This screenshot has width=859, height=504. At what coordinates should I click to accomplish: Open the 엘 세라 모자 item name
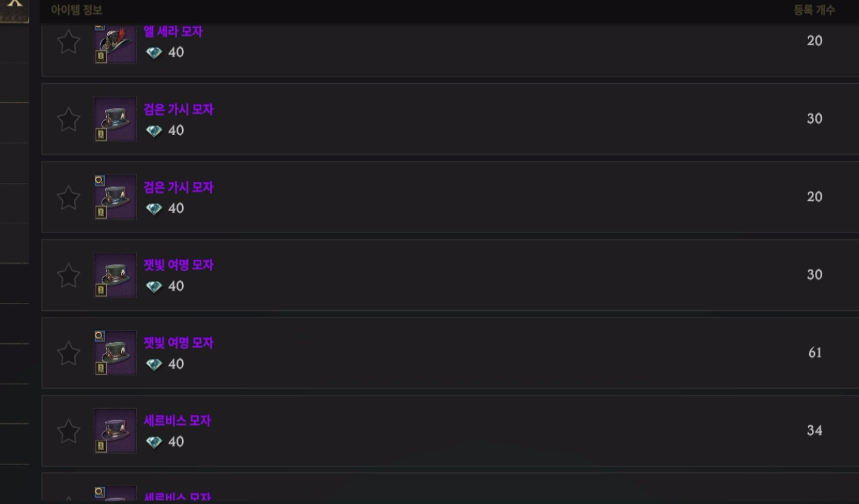click(x=173, y=32)
